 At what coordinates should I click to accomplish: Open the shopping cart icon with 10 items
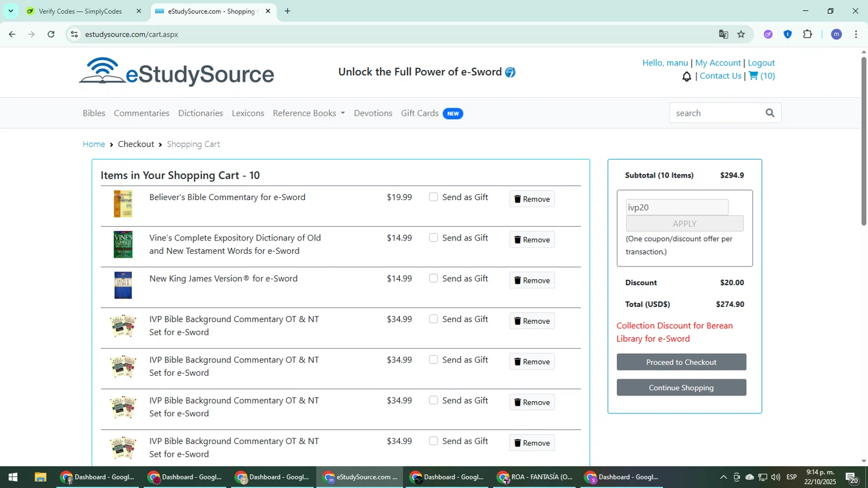tap(762, 76)
